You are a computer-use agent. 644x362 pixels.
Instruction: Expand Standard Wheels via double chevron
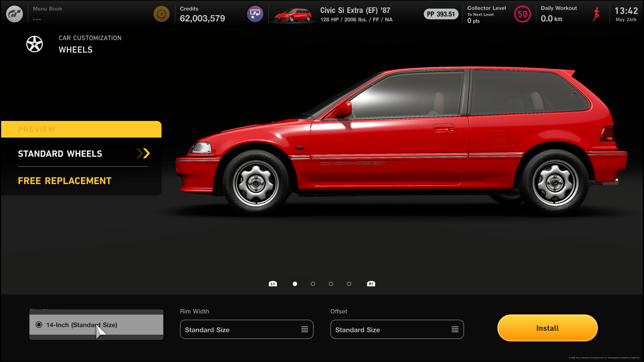[143, 153]
